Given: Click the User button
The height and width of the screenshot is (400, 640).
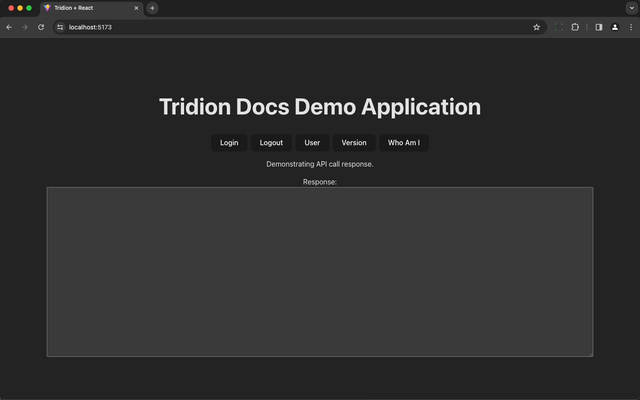Looking at the screenshot, I should [x=312, y=142].
